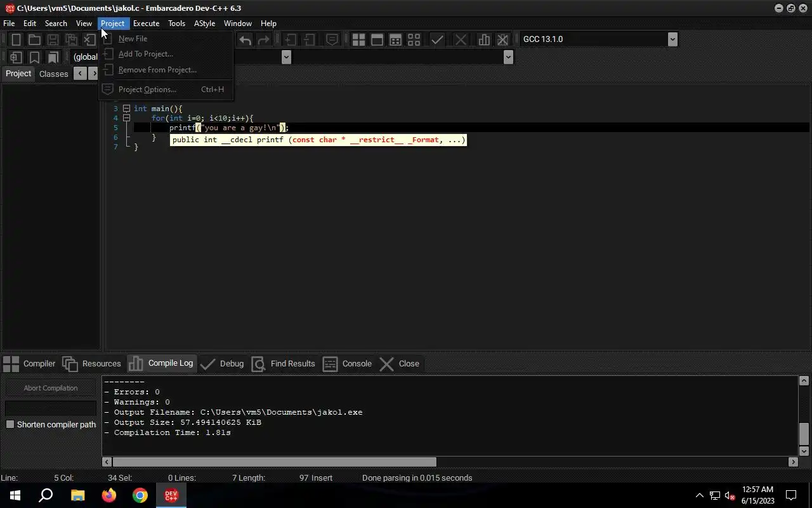Collapse the fold at line 3 main()

click(126, 109)
